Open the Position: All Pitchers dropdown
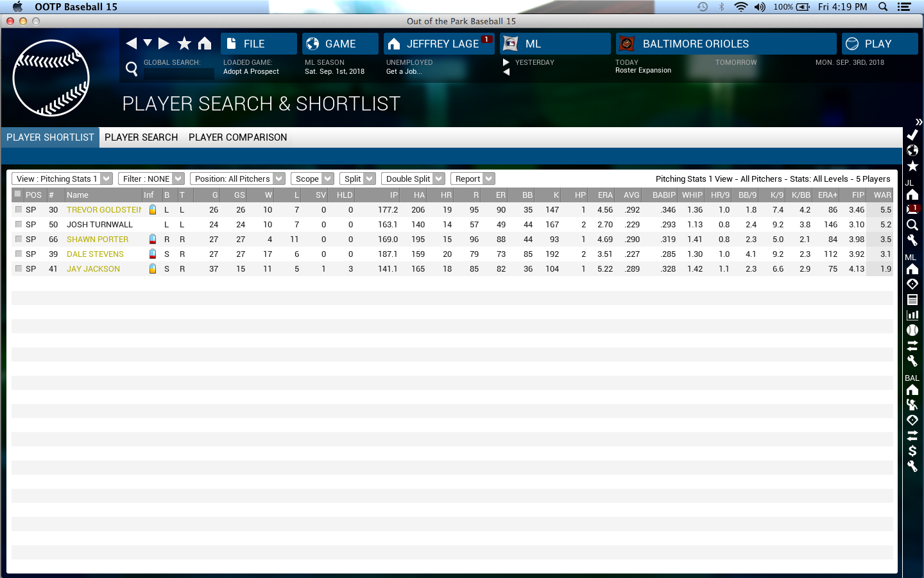Image resolution: width=924 pixels, height=578 pixels. 237,179
